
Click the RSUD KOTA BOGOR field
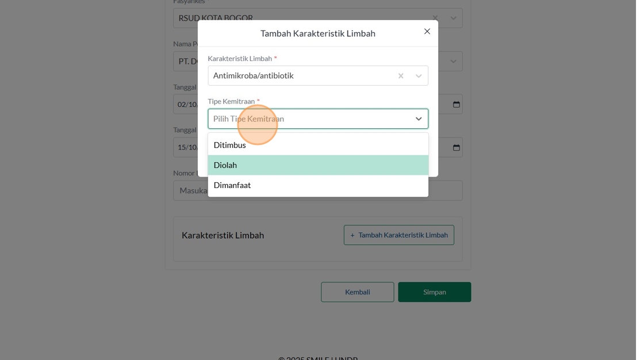click(185, 17)
